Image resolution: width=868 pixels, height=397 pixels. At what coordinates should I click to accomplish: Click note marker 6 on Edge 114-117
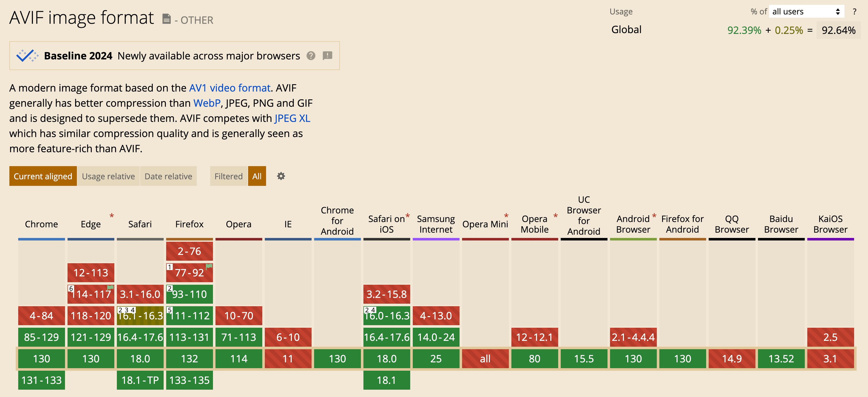click(71, 289)
